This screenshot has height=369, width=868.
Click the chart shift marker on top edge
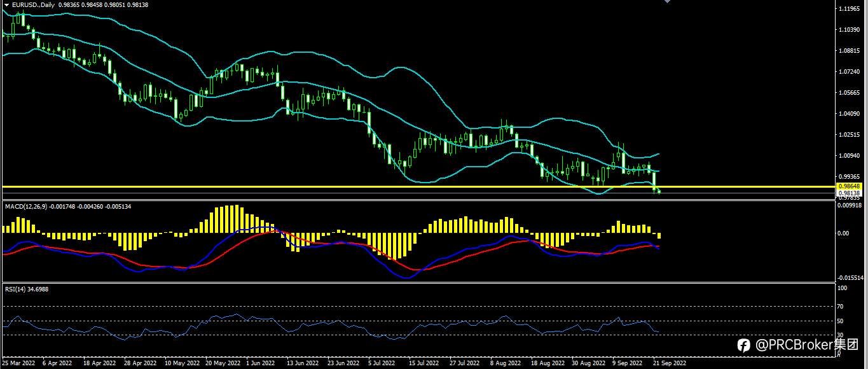pyautogui.click(x=667, y=1)
